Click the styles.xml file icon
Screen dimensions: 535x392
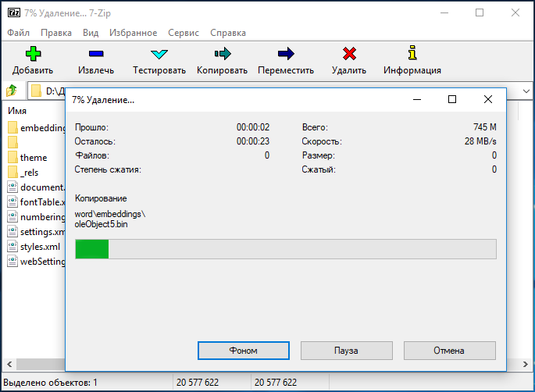[x=12, y=246]
